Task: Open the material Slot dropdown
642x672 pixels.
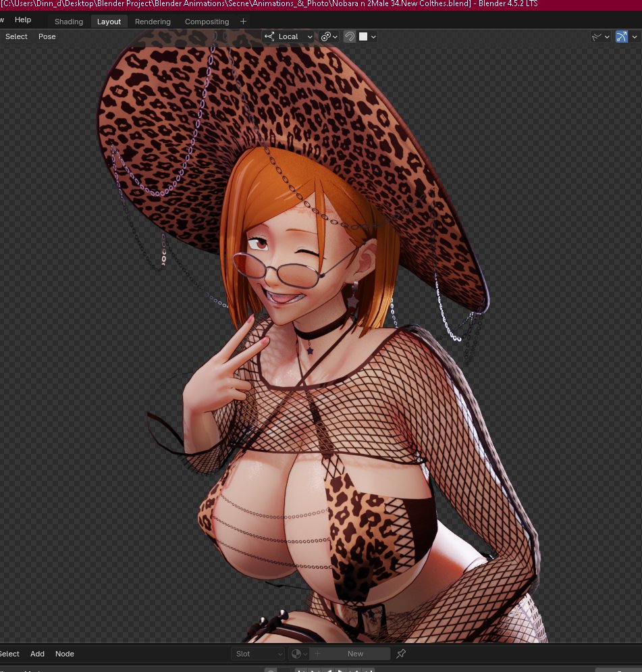Action: [258, 654]
